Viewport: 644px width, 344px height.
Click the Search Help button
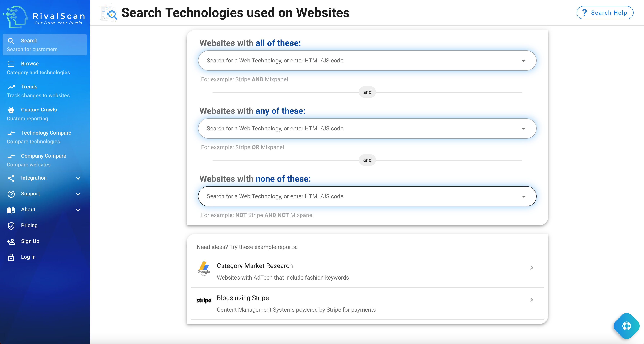tap(605, 13)
